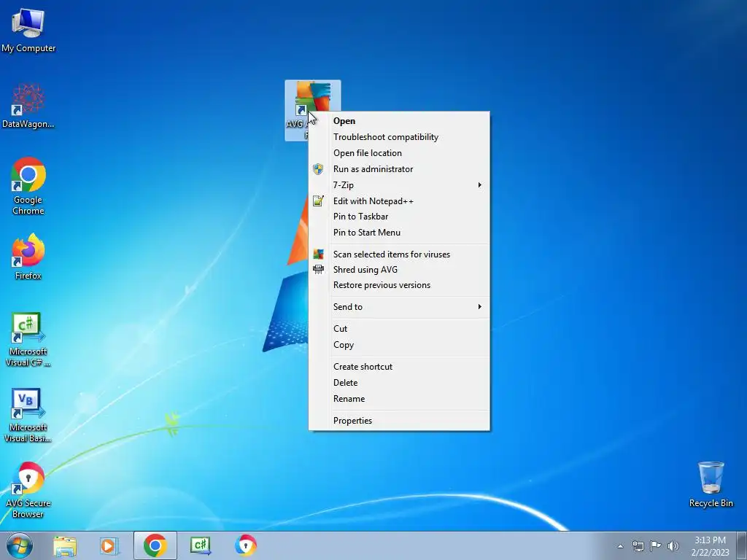This screenshot has height=560, width=747.
Task: Choose Delete from the context menu
Action: click(x=399, y=383)
